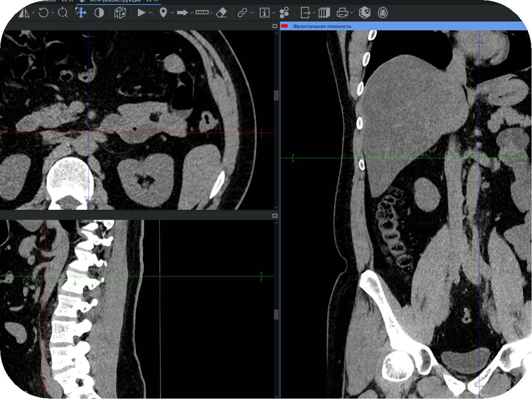This screenshot has width=532, height=399.
Task: Click the sagittal pane scroll-up arrow
Action: click(x=276, y=223)
